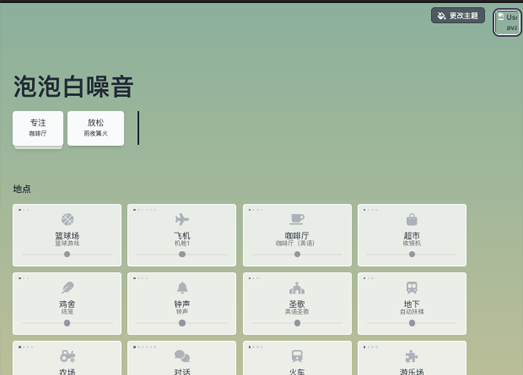Image resolution: width=523 pixels, height=375 pixels.
Task: Adjust the 超市 volume slider
Action: [x=412, y=254]
